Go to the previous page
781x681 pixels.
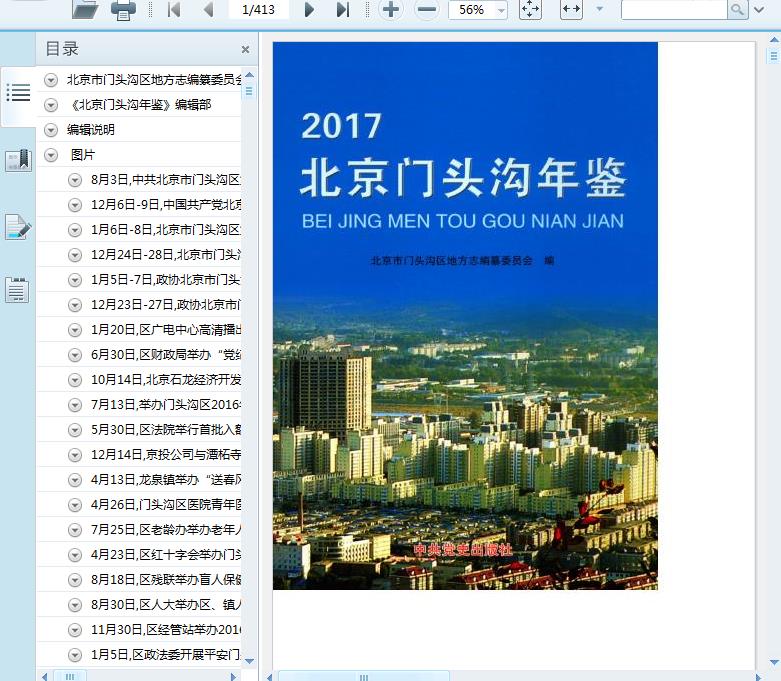pyautogui.click(x=208, y=10)
